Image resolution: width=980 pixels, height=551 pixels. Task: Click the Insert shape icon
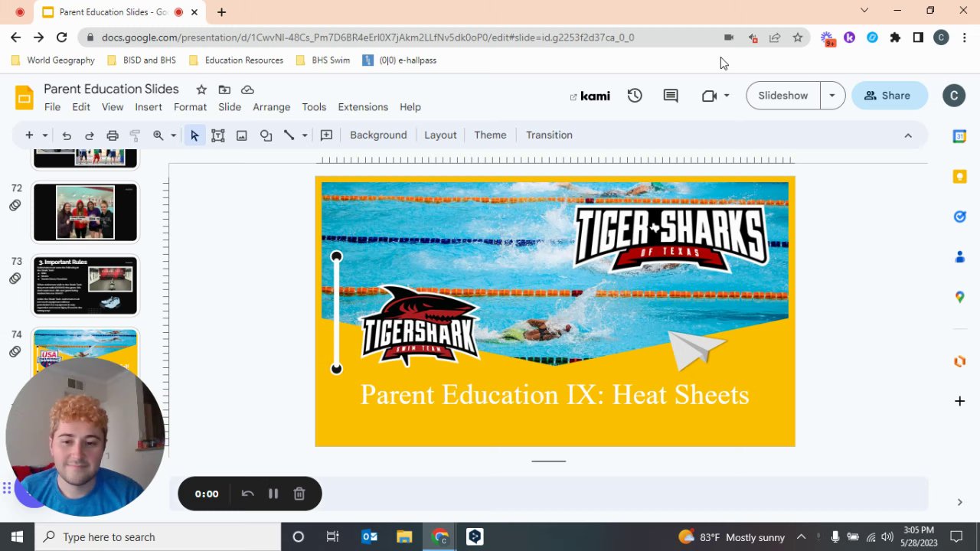pyautogui.click(x=266, y=135)
